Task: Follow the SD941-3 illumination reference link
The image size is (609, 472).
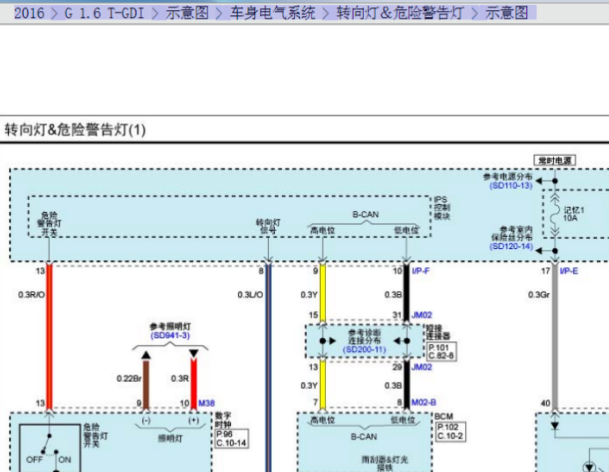Action: pos(170,335)
